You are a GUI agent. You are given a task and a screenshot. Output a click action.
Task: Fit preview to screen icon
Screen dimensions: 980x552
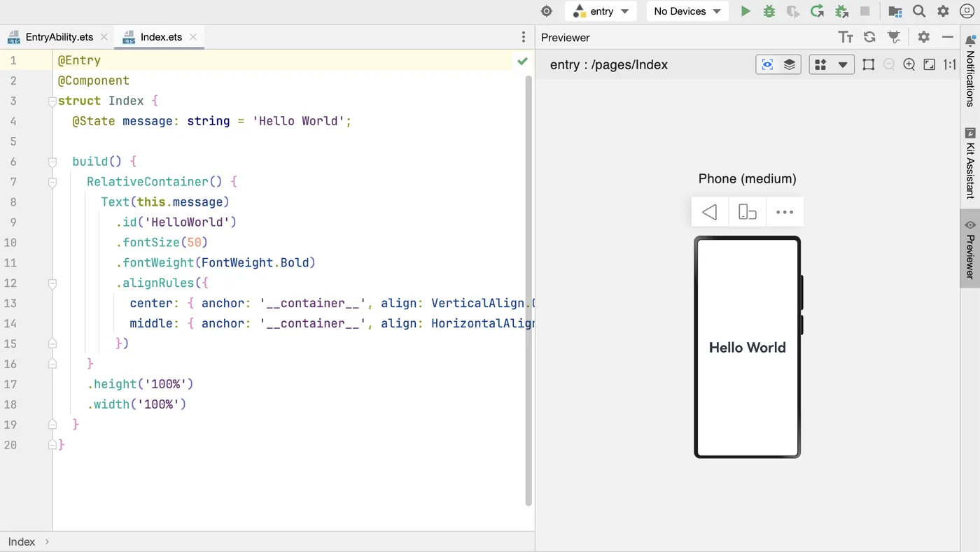click(x=930, y=64)
